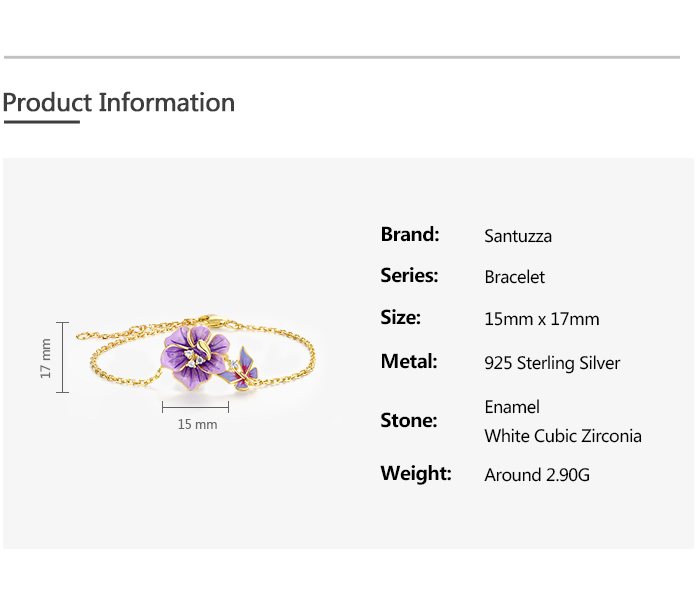Select the Santuzza brand name
This screenshot has height=610, width=700.
click(x=518, y=237)
